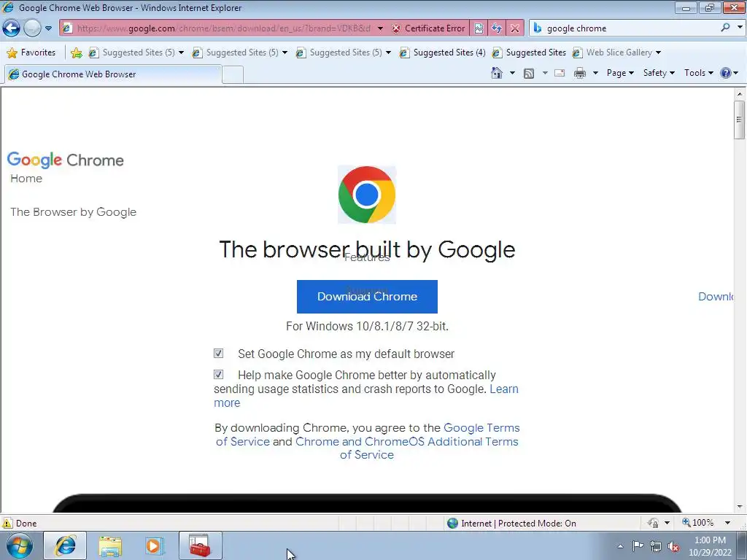Click the browser Back arrow button
Viewport: 747px width, 560px height.
pyautogui.click(x=11, y=28)
